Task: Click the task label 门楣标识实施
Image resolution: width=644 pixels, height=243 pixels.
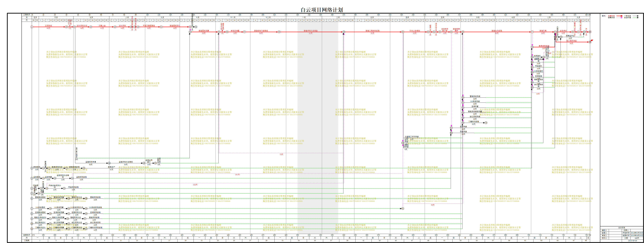Action: [474, 121]
